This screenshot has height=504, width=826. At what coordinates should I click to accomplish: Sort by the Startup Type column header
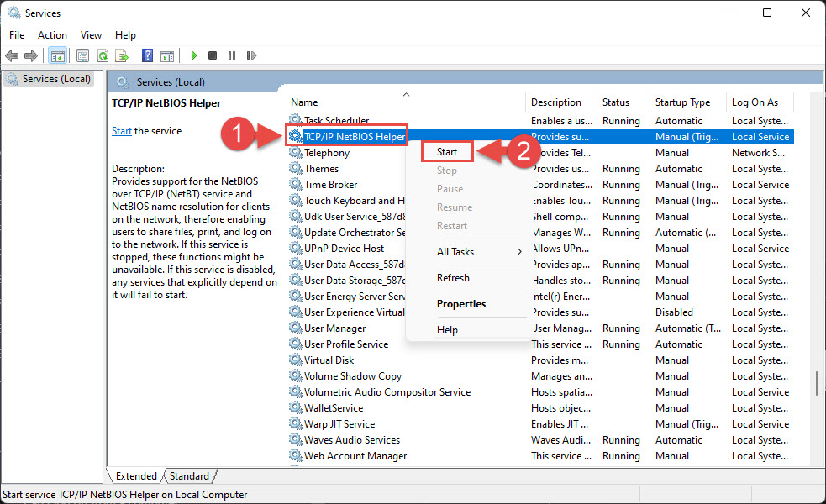(682, 102)
